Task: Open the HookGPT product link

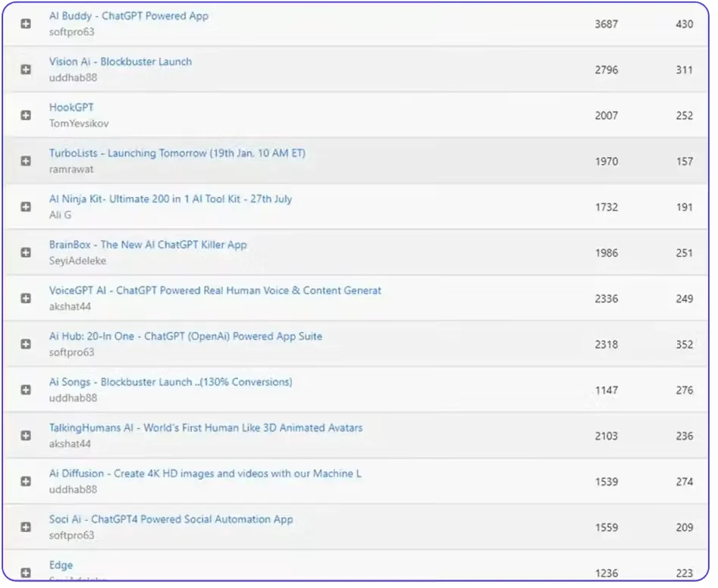Action: [71, 108]
